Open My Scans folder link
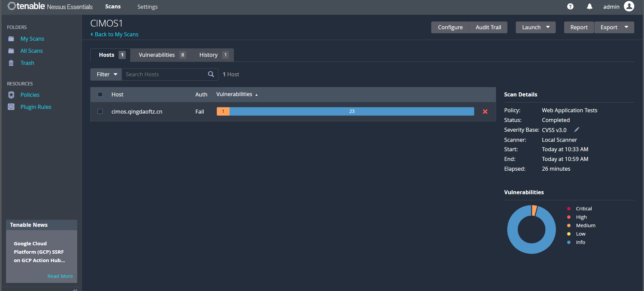The width and height of the screenshot is (644, 291). coord(32,39)
